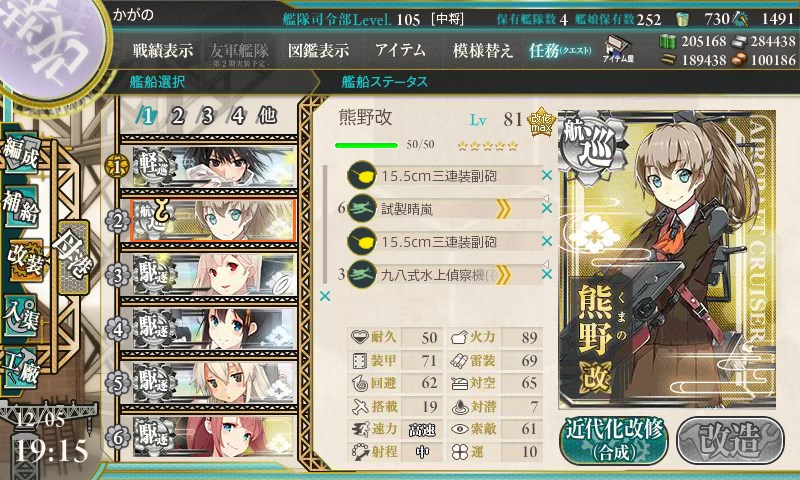Remove the first 15.5cm三連装副砲 equipment
This screenshot has height=480, width=800.
point(547,175)
